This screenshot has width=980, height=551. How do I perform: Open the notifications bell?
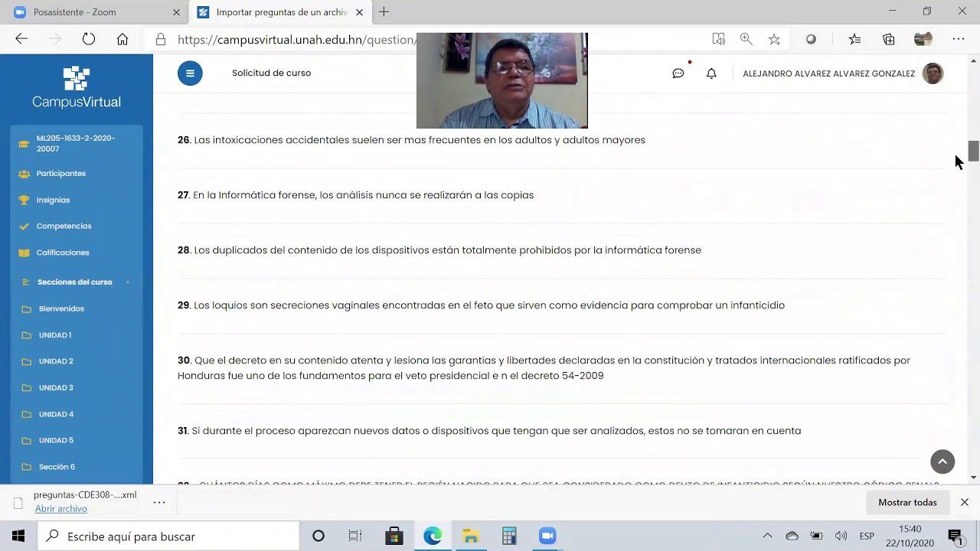(x=711, y=73)
